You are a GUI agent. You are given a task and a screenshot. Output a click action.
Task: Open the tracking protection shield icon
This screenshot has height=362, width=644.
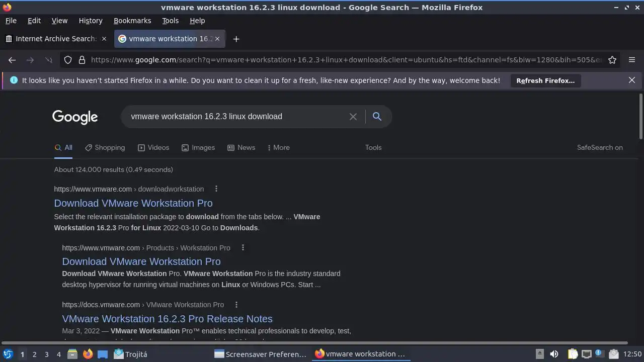click(68, 60)
